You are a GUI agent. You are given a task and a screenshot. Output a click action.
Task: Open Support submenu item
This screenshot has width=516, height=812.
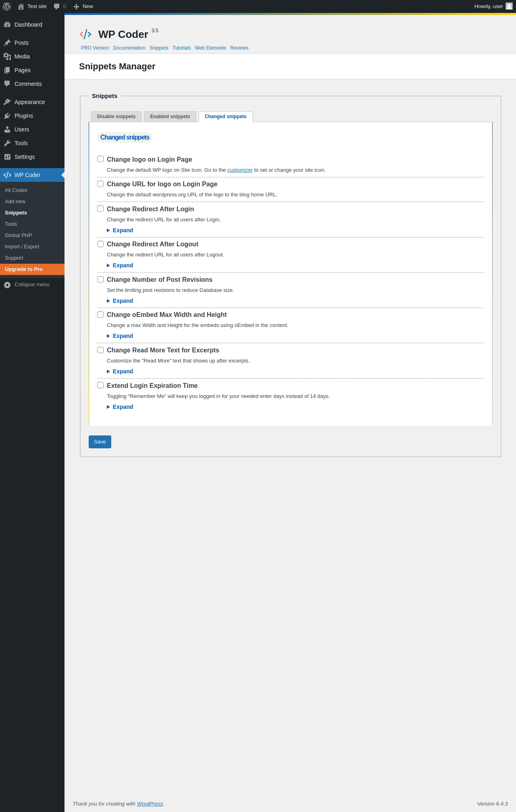(32, 258)
